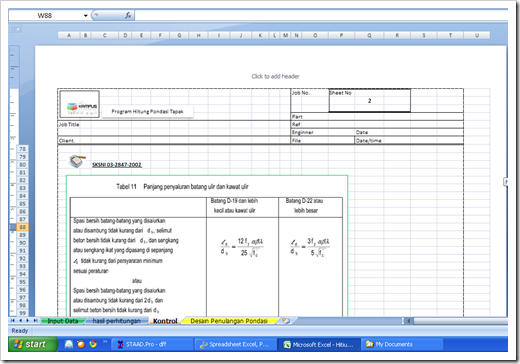Click the Kampus logo image
Viewport: 520px width, 364px height.
point(79,104)
